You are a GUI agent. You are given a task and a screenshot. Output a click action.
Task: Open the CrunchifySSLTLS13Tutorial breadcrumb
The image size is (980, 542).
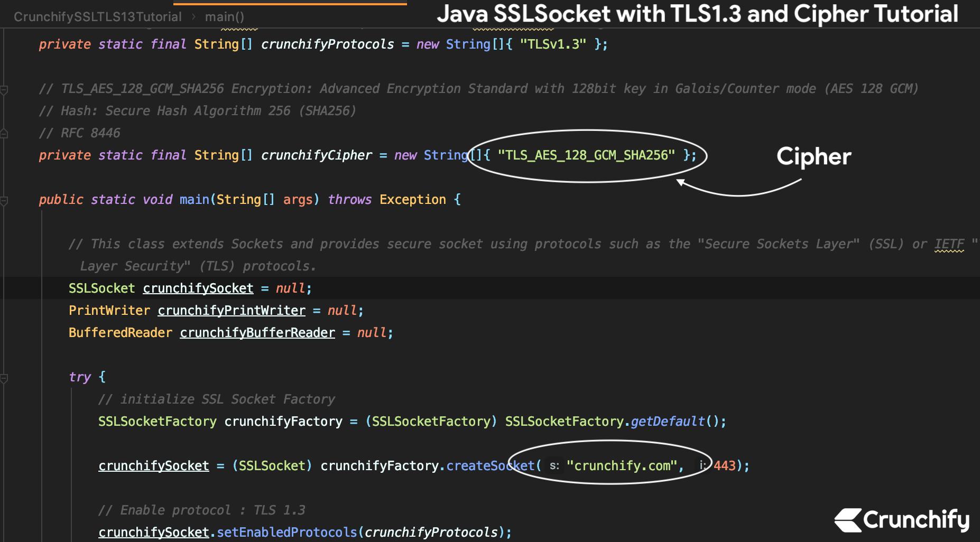point(97,17)
